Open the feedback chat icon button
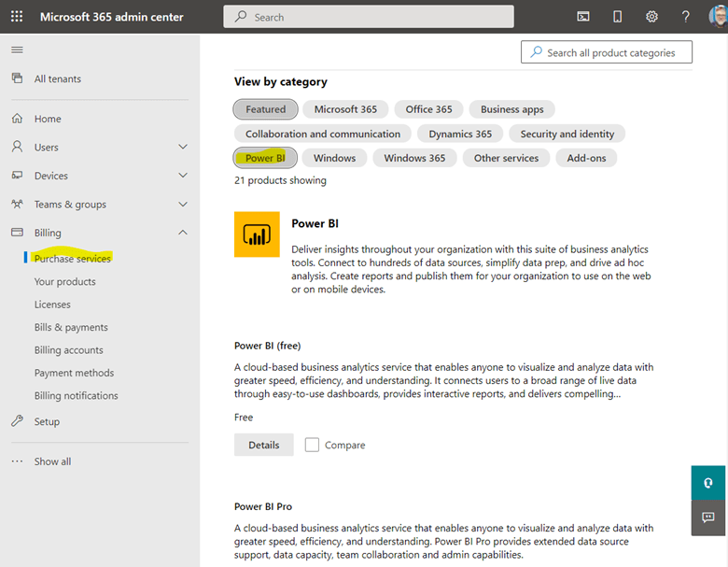 click(708, 517)
